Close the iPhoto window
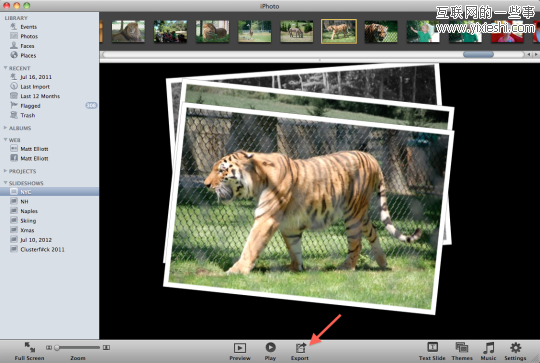This screenshot has width=540, height=363. pyautogui.click(x=7, y=6)
